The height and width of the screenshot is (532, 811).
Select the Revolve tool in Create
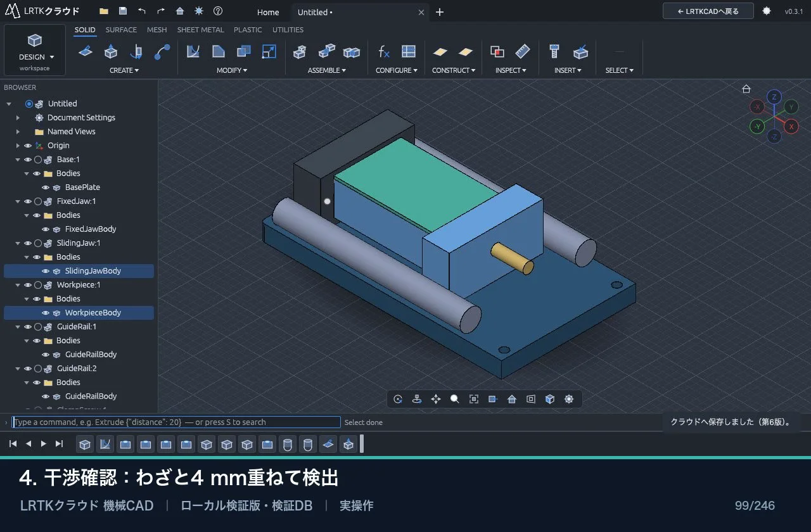136,52
